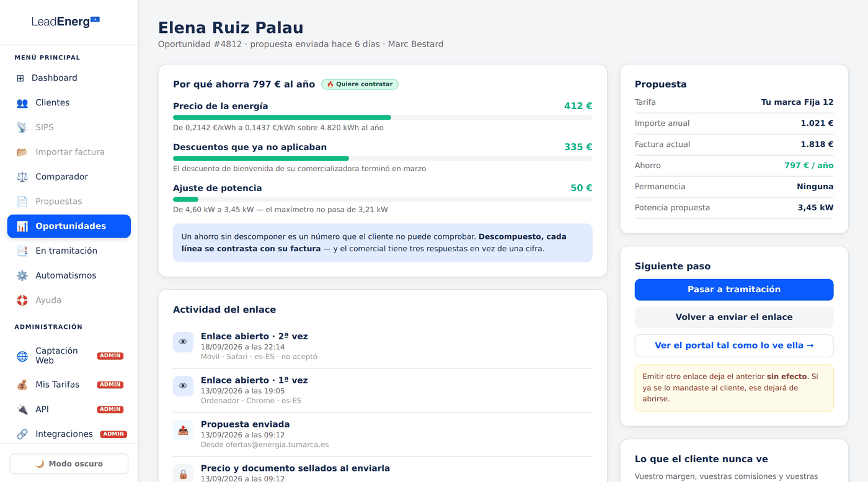Click 'Desde ofertas@energia.tumarca.es' text
Viewport: 868px width, 482px height.
click(265, 445)
